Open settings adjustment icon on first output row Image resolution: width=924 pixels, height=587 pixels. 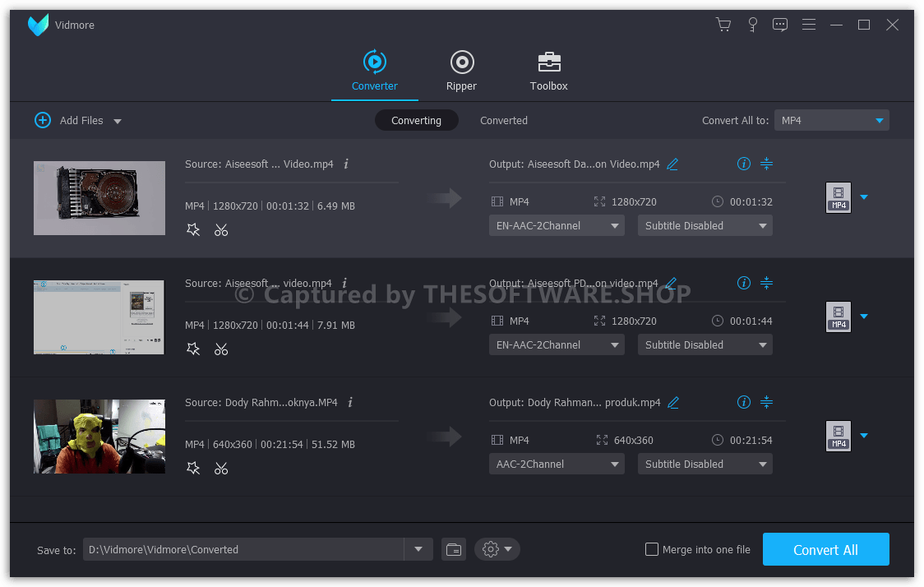pyautogui.click(x=766, y=164)
